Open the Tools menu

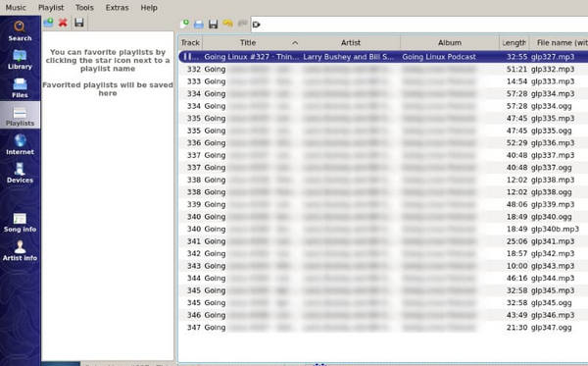click(x=84, y=8)
